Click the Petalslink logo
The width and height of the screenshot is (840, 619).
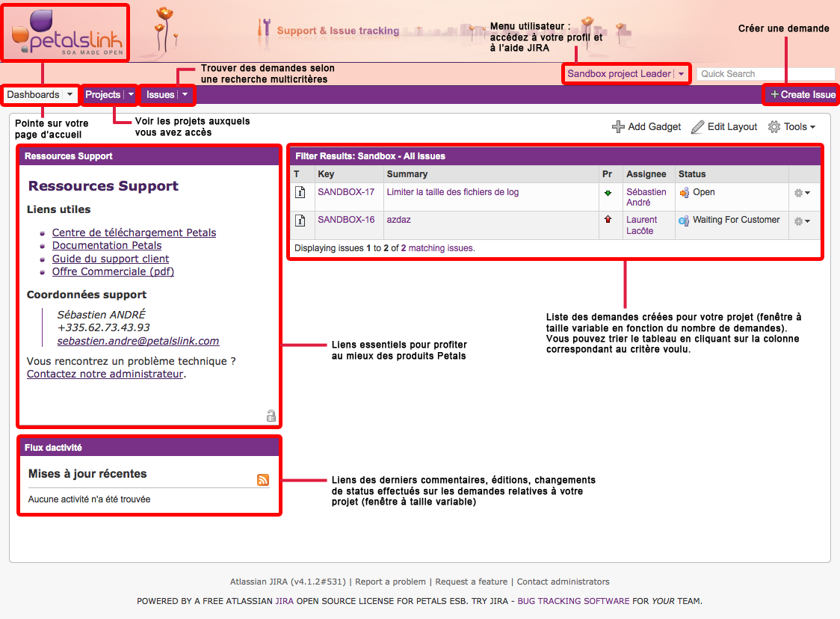coord(66,34)
